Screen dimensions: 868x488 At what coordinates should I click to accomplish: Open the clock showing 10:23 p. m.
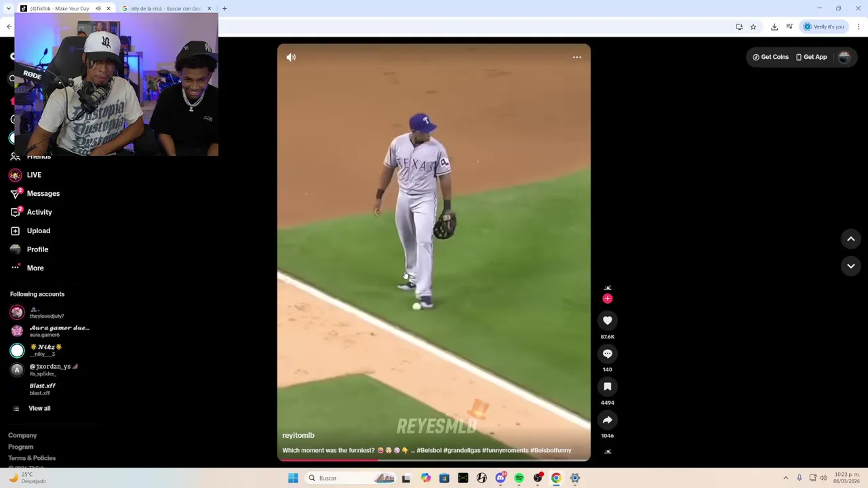tap(847, 478)
